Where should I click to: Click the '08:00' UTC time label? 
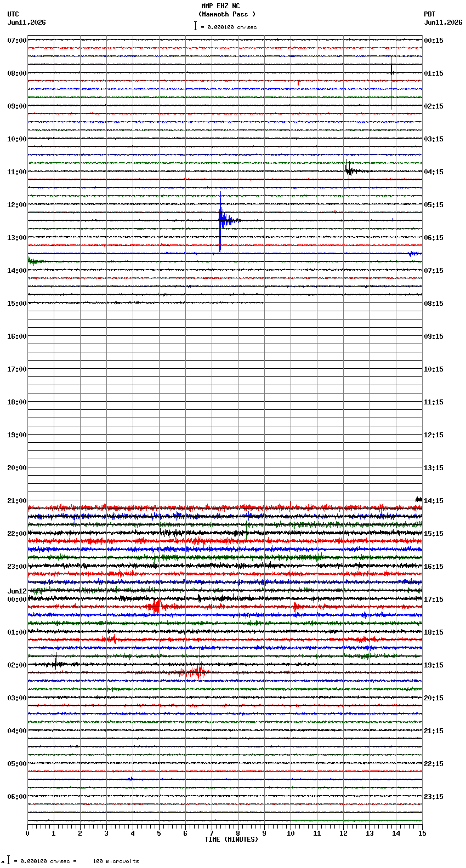pos(17,73)
